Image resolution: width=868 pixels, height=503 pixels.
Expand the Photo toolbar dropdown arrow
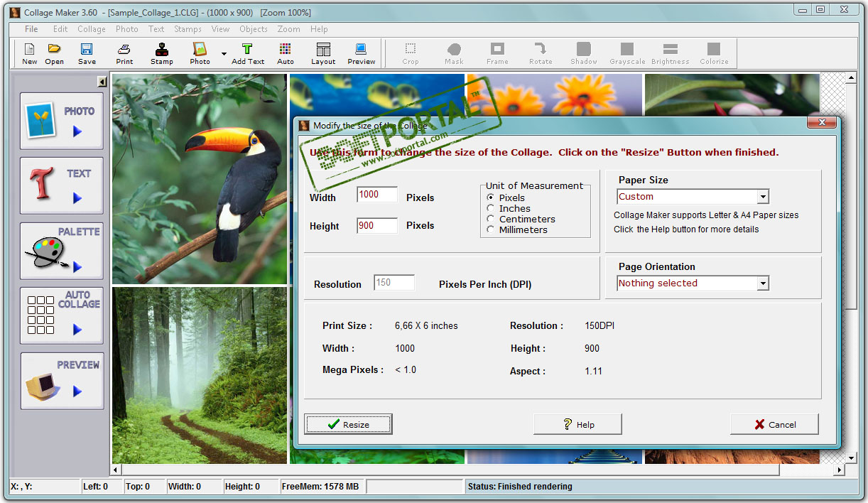224,54
